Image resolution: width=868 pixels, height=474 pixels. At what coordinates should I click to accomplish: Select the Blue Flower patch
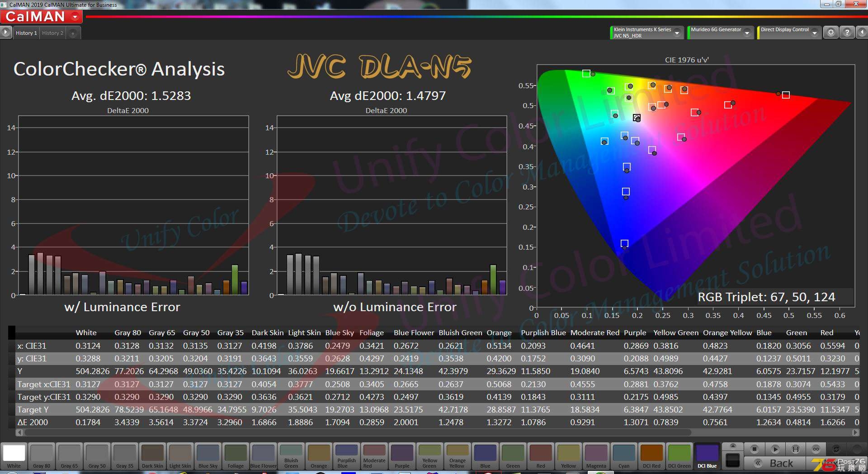[x=263, y=456]
